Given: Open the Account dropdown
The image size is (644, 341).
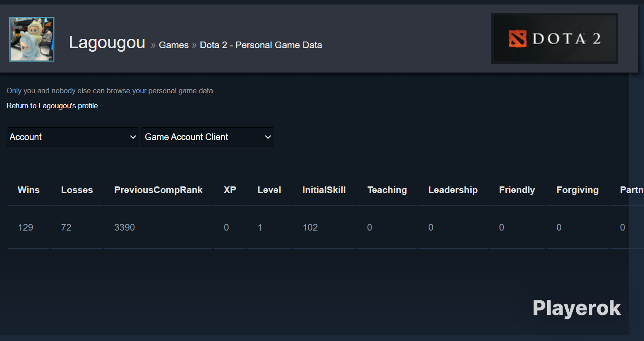Looking at the screenshot, I should 73,137.
